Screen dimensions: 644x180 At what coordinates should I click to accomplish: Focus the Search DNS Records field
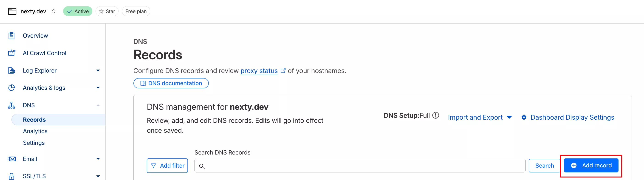pos(360,166)
